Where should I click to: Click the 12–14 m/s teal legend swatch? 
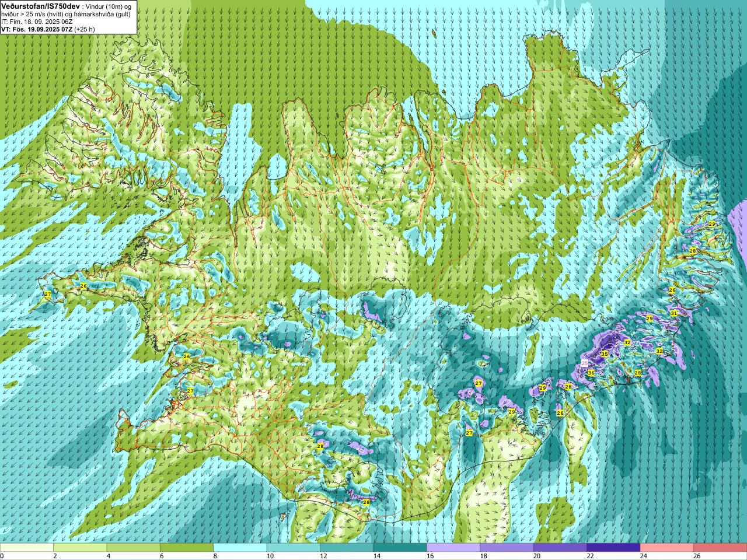(347, 548)
